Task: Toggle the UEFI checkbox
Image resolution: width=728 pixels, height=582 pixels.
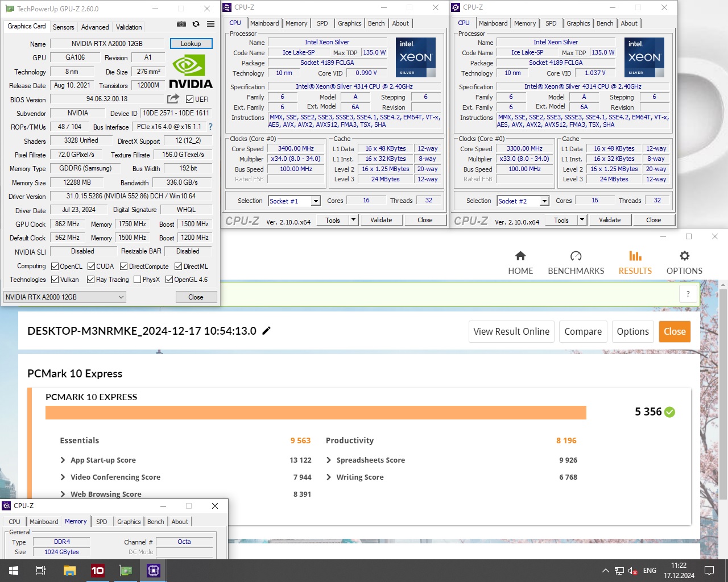Action: pos(189,99)
